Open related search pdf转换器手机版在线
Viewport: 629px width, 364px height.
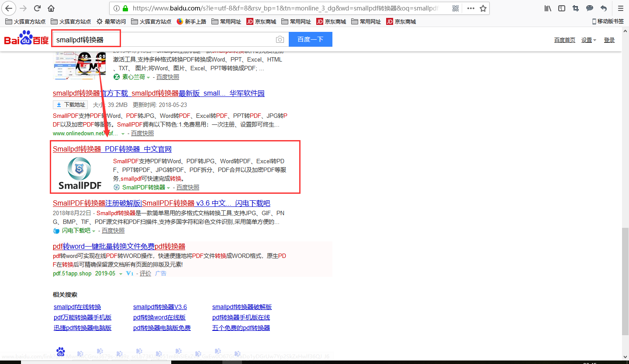pyautogui.click(x=241, y=317)
